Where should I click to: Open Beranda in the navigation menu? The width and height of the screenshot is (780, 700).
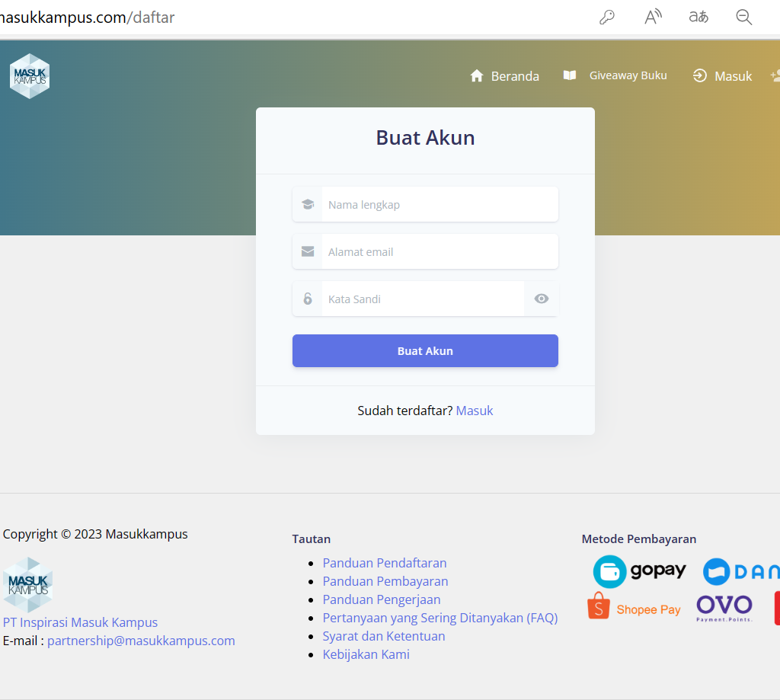pos(504,76)
